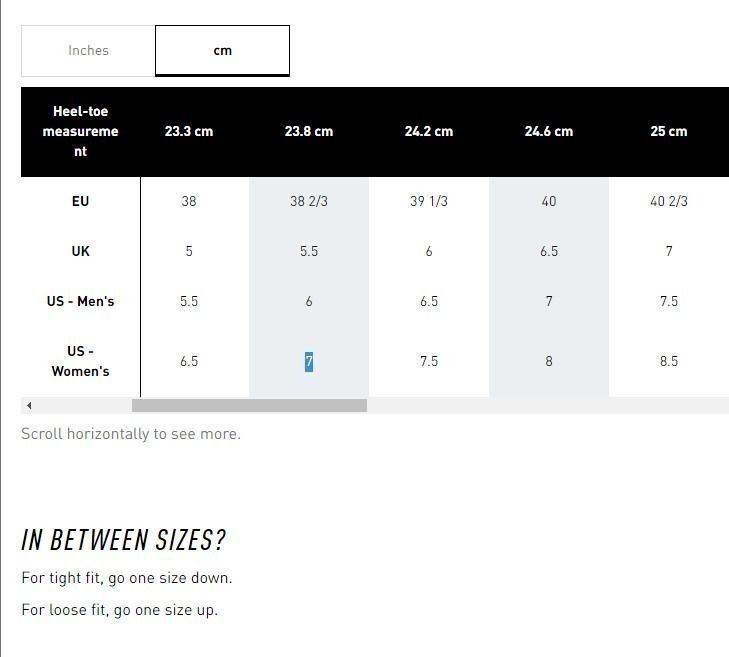
Task: Switch size chart to Inches
Action: click(x=88, y=51)
